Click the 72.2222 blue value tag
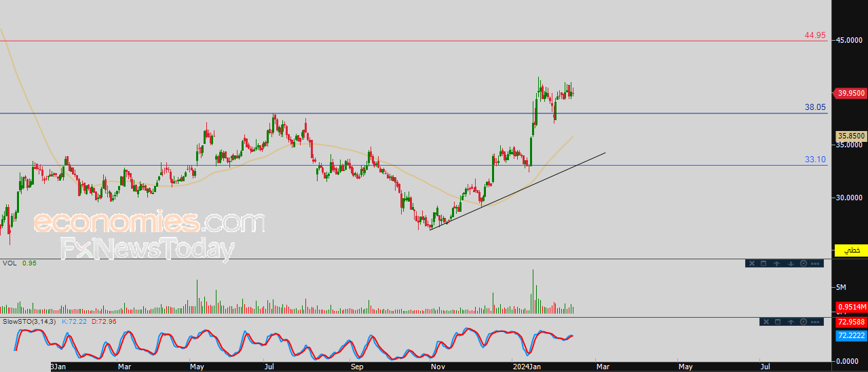Screen dimensions: 868x372 point(852,336)
